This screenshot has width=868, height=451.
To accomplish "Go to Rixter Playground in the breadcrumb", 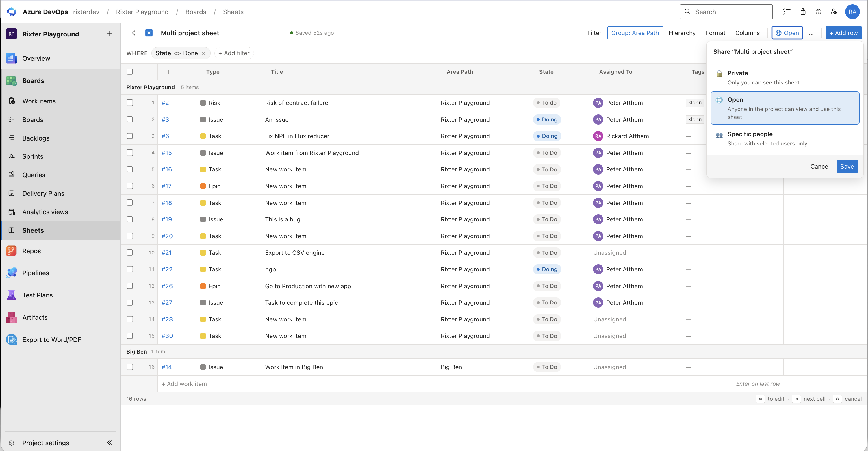I will (x=142, y=12).
